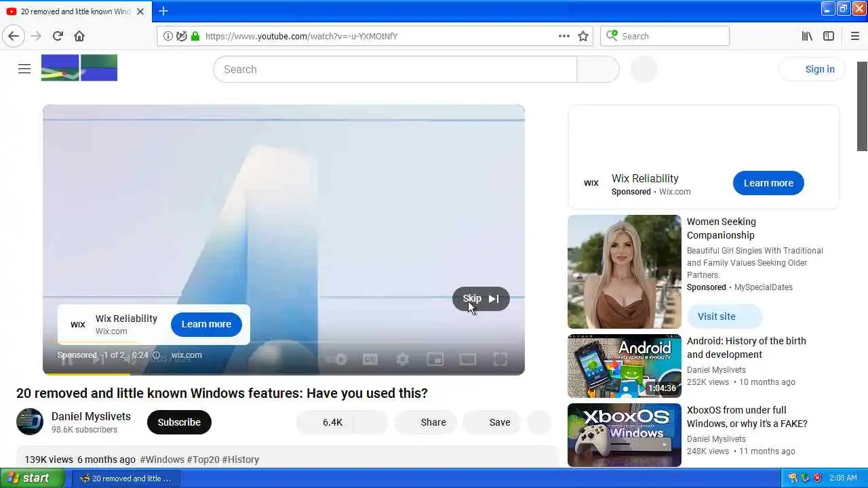This screenshot has height=488, width=868.
Task: Open the YouTube hamburger guide menu
Action: pos(24,69)
